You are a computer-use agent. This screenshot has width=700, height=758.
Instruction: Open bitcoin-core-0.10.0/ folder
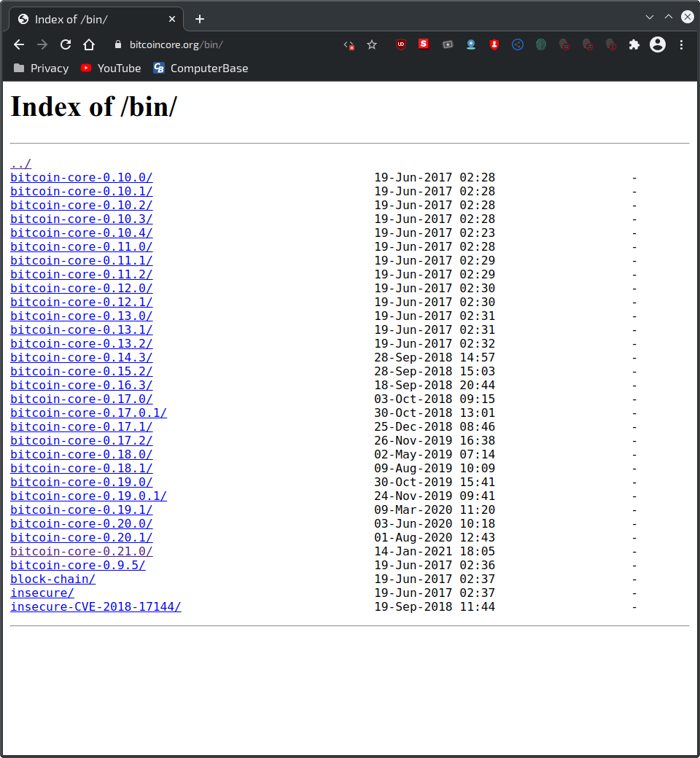(x=81, y=177)
